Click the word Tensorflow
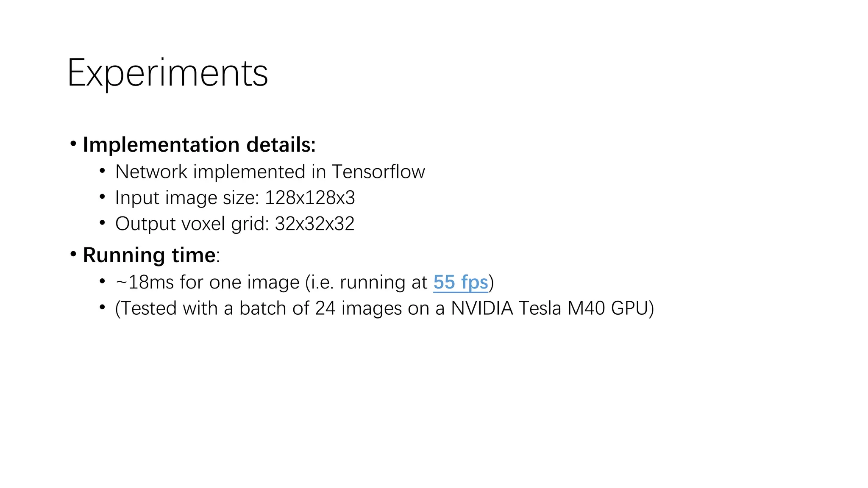 point(378,172)
